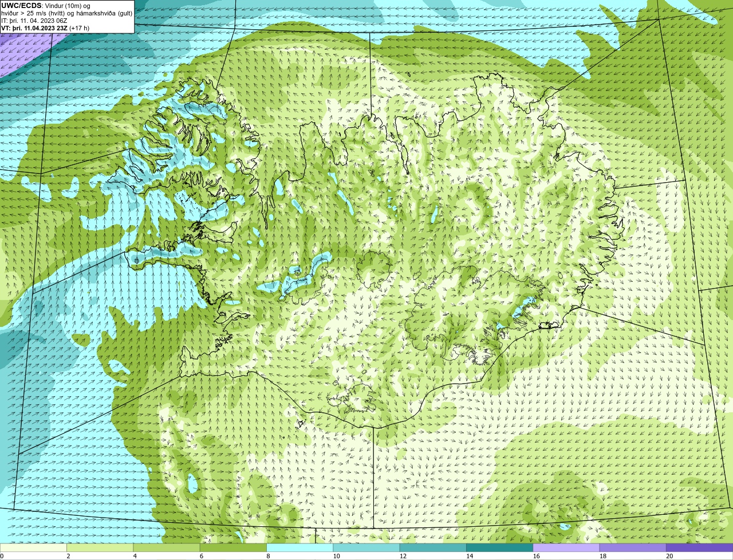
Task: Click the legend scale label "16"
Action: pyautogui.click(x=536, y=556)
